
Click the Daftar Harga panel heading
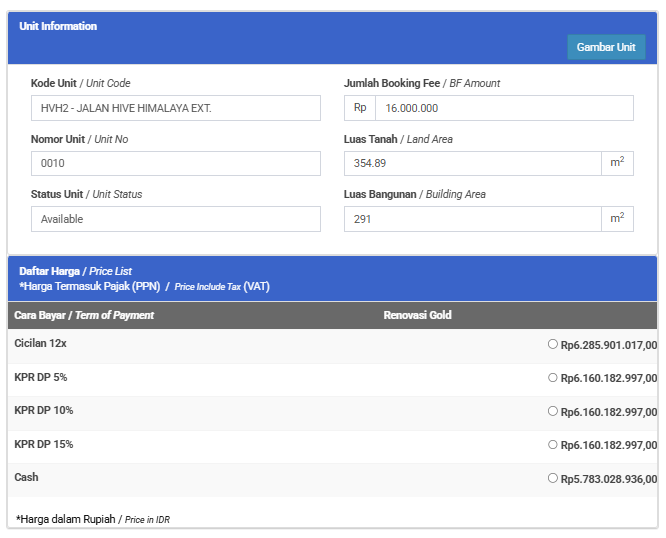[75, 271]
